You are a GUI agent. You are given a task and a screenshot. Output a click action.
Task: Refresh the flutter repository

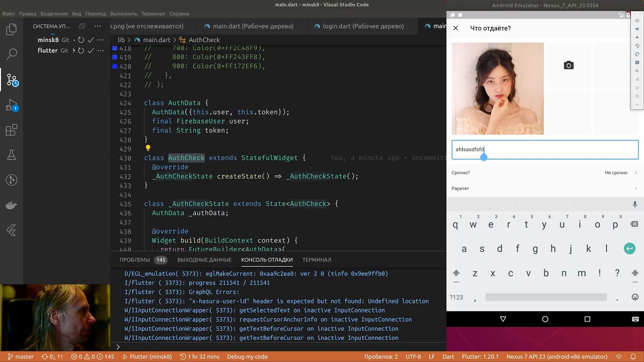pos(81,50)
